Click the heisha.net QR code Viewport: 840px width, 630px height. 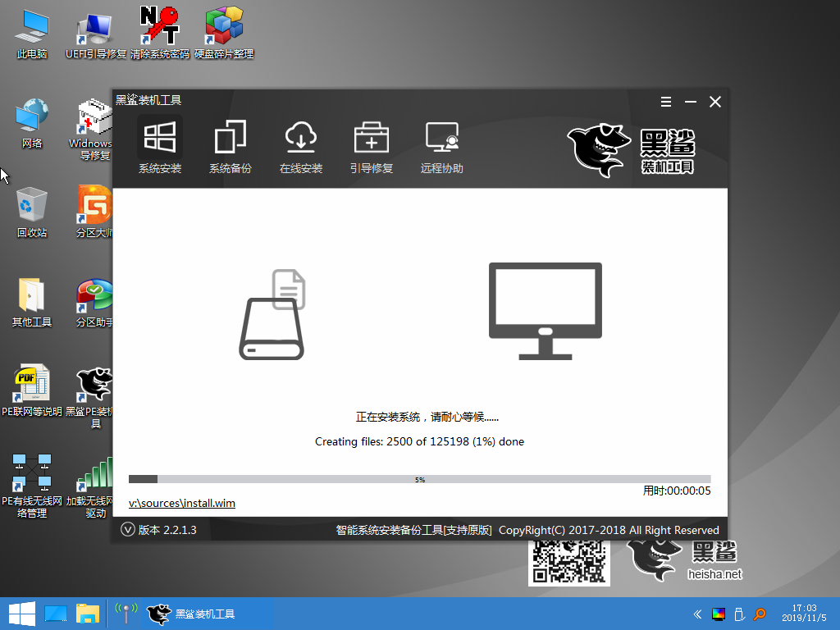click(x=568, y=560)
